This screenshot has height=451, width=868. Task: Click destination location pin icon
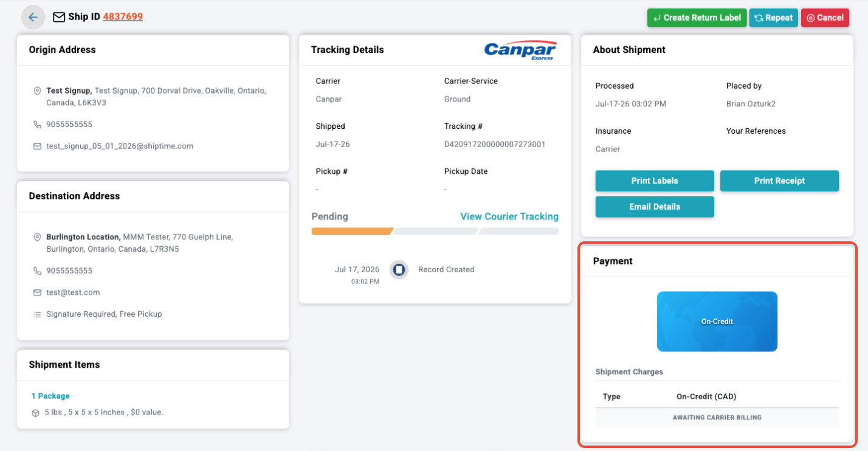point(37,237)
